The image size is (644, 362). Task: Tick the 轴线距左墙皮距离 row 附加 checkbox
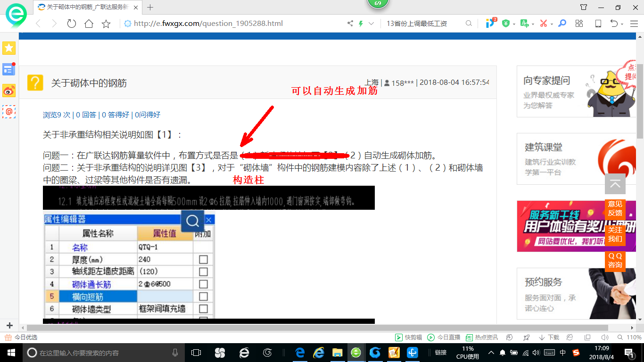pyautogui.click(x=203, y=271)
